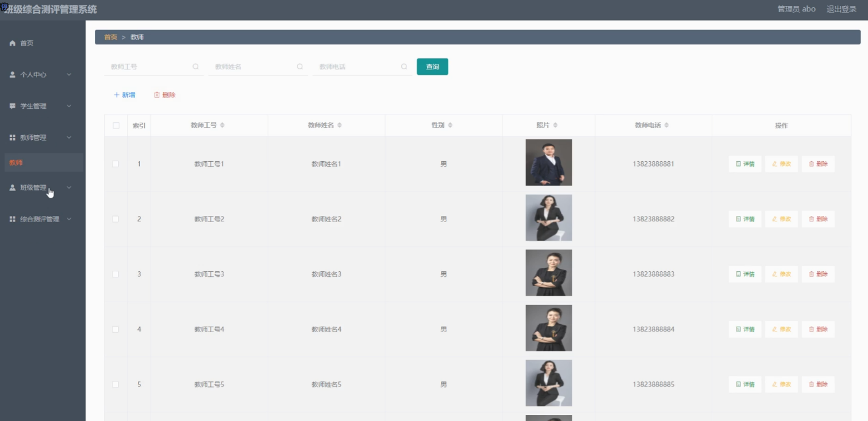Click 首页 breadcrumb link
Image resolution: width=868 pixels, height=421 pixels.
(x=111, y=38)
